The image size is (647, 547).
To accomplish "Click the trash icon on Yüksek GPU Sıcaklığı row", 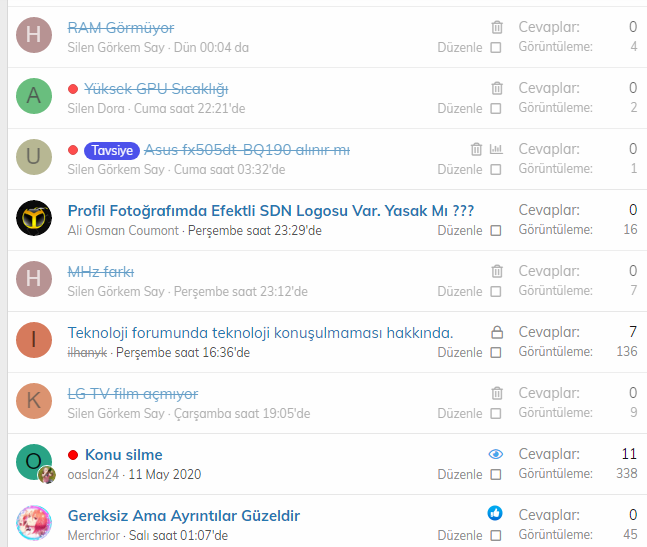I will coord(497,88).
